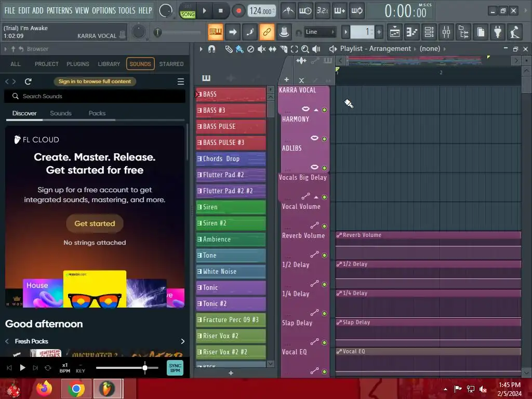
Task: Toggle SONG/PAT mode switch
Action: 188,11
